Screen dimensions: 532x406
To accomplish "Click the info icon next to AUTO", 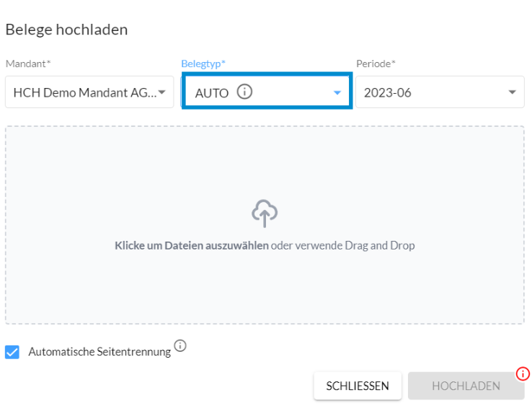I will (244, 92).
